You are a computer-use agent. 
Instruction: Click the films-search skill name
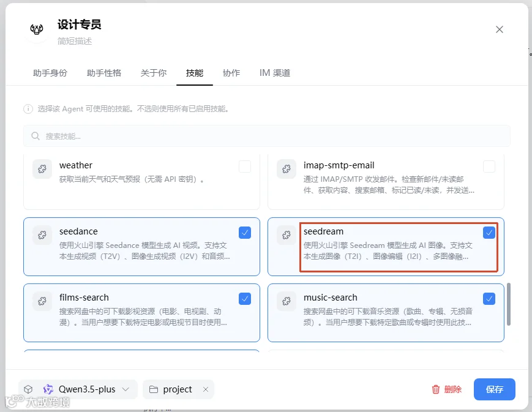coord(84,298)
